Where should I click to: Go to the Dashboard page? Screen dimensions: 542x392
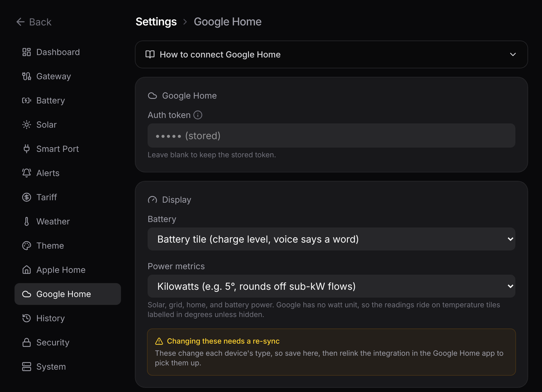pyautogui.click(x=68, y=52)
